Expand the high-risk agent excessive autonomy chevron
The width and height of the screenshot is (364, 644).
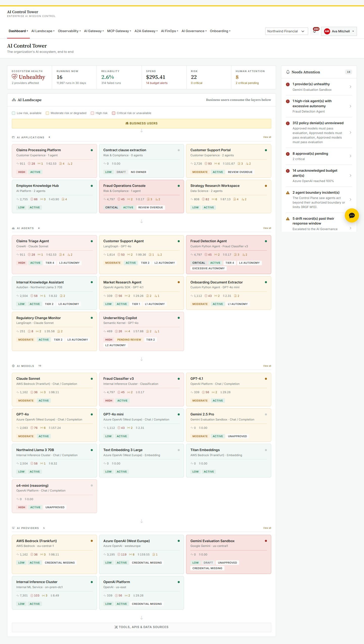pyautogui.click(x=350, y=106)
